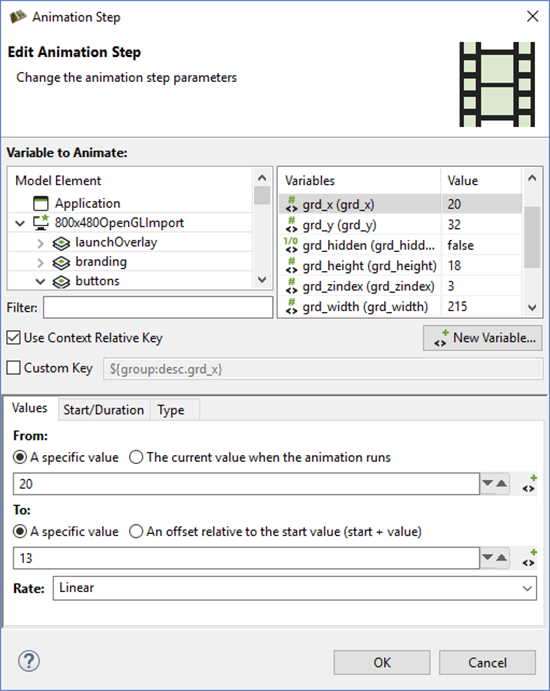This screenshot has width=550, height=691.
Task: Click the grd_width variable icon
Action: (291, 307)
